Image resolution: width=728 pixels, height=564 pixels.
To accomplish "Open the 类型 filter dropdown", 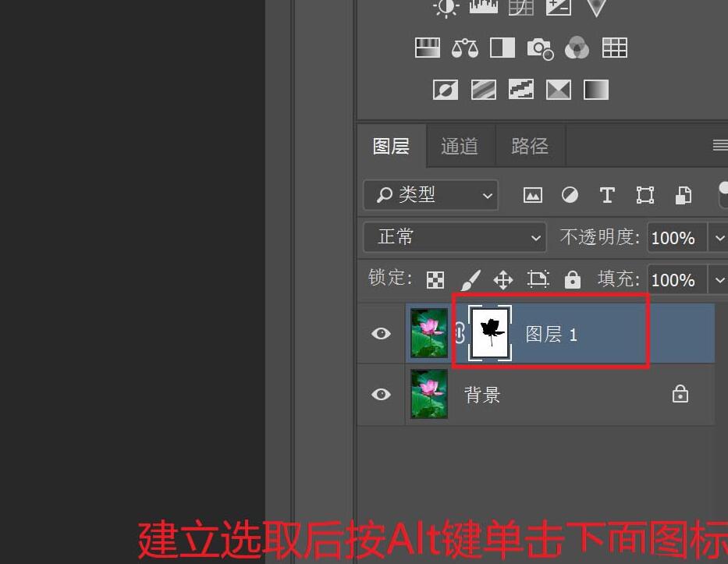I will point(430,195).
